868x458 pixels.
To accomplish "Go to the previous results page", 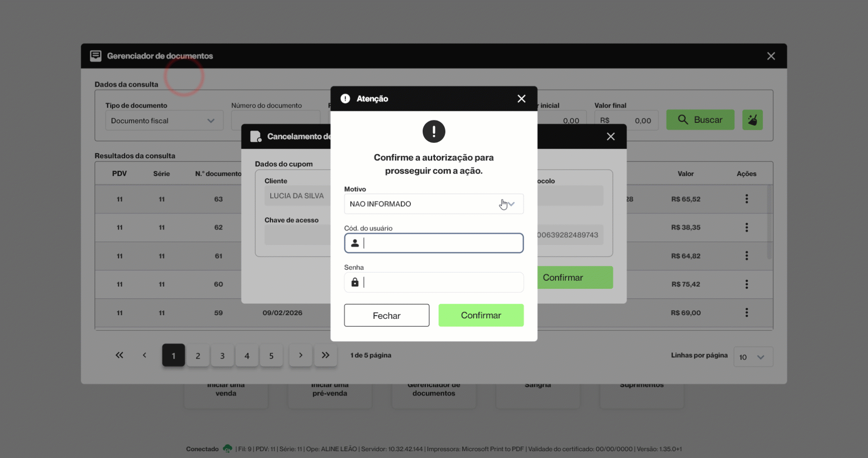I will coord(145,355).
